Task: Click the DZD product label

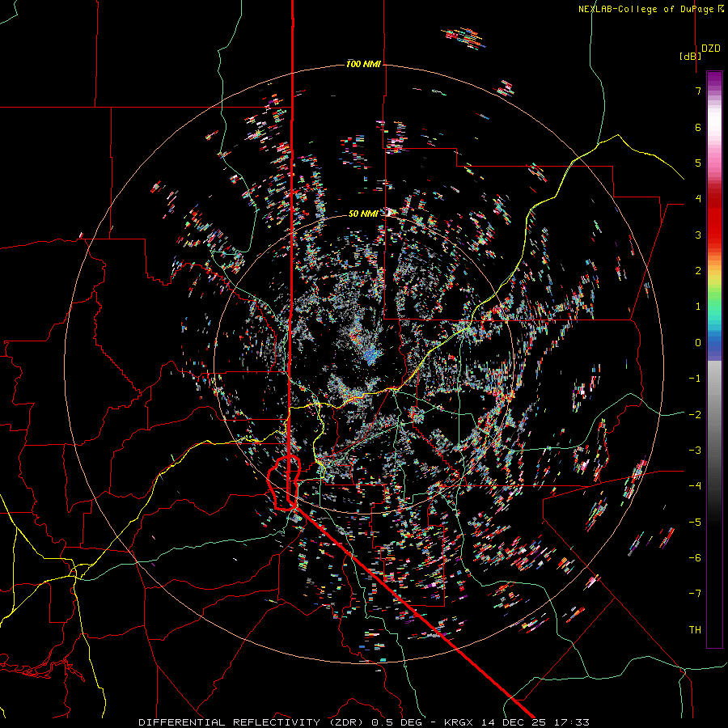Action: [710, 49]
